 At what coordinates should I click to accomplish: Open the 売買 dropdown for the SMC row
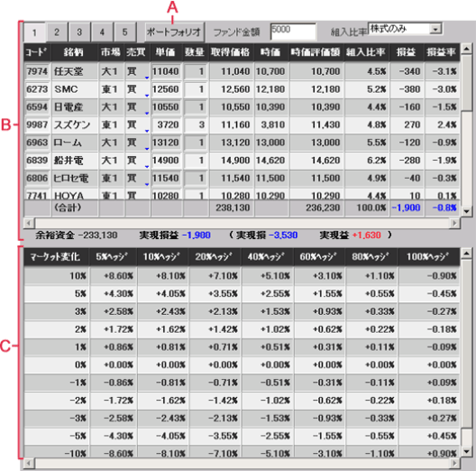click(x=147, y=95)
